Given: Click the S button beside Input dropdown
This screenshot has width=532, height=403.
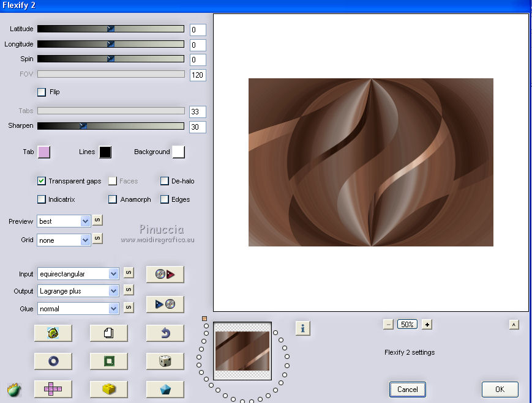Looking at the screenshot, I should pos(129,273).
